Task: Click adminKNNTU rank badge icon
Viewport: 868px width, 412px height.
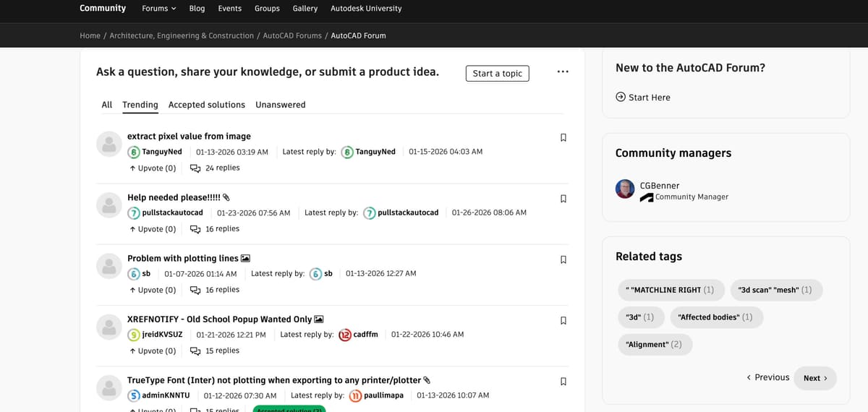Action: click(x=134, y=395)
